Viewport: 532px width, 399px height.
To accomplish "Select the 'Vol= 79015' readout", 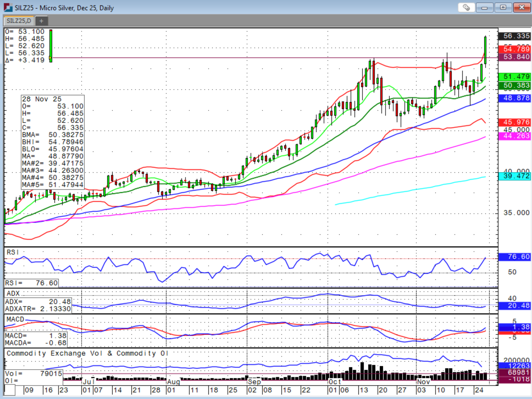I will [34, 374].
